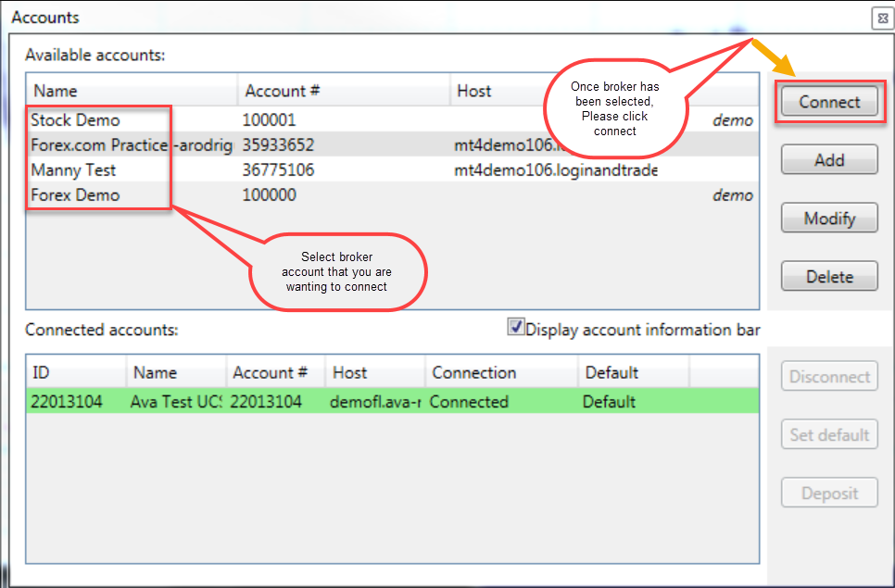Sort available accounts by Account # header
The width and height of the screenshot is (895, 588).
pos(344,90)
